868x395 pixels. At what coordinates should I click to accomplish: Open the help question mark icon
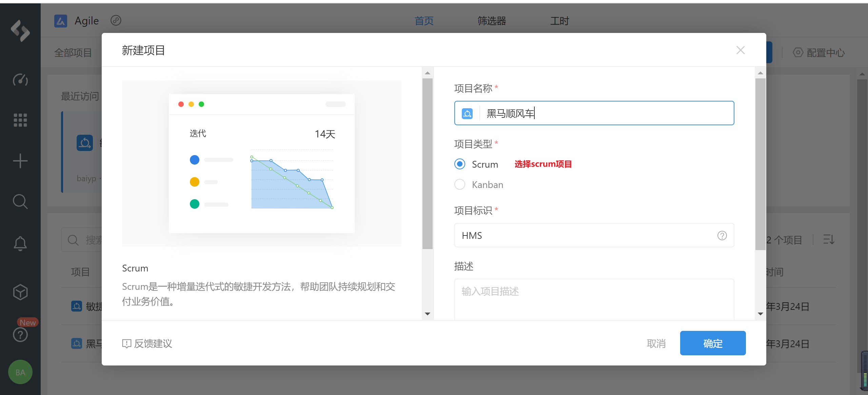20,335
